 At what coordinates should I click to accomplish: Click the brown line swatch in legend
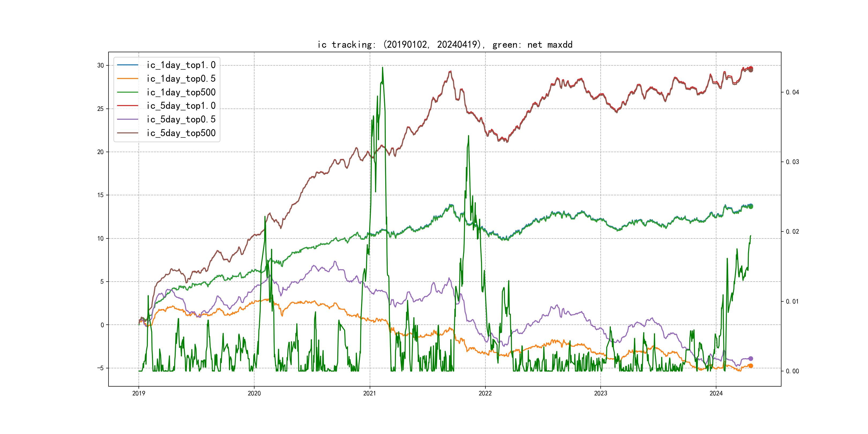tap(128, 133)
